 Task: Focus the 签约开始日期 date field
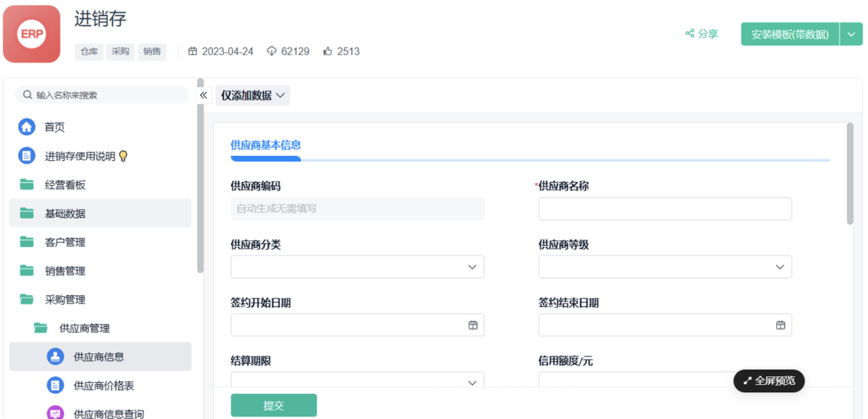357,325
